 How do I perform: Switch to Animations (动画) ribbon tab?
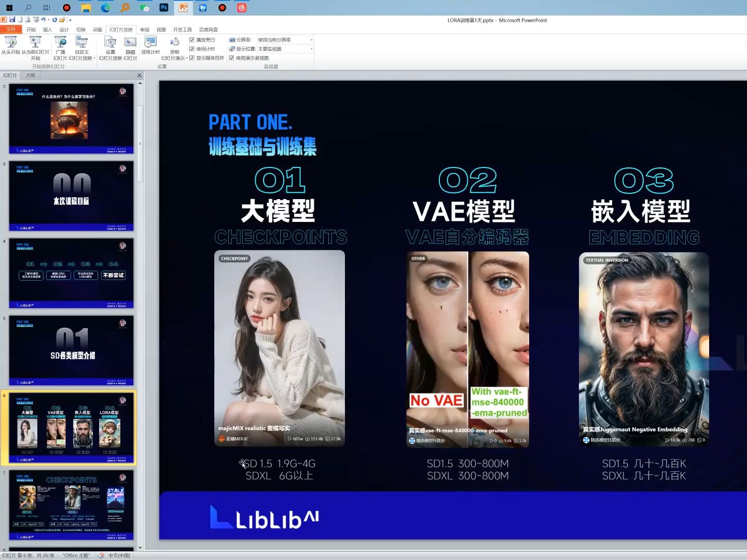coord(97,30)
